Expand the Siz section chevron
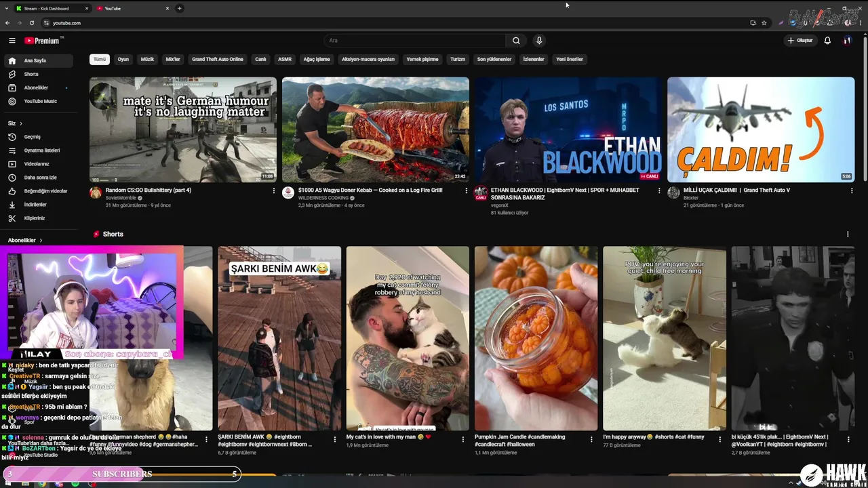This screenshot has width=868, height=488. pyautogui.click(x=21, y=123)
